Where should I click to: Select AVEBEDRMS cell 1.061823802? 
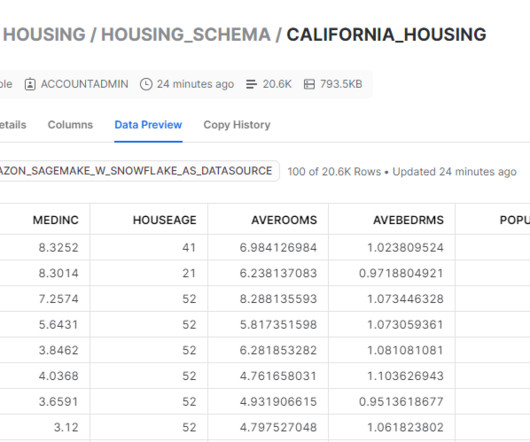click(x=392, y=427)
